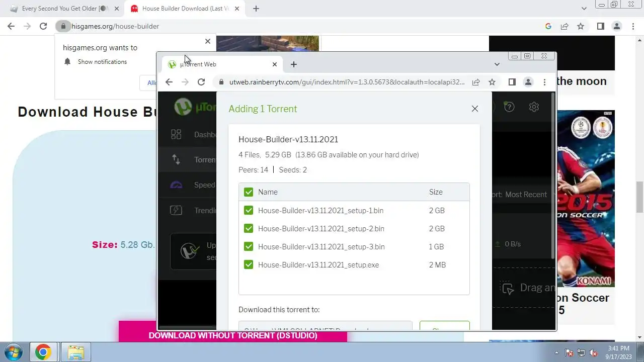
Task: Open the uTorrent help icon
Action: 509,107
